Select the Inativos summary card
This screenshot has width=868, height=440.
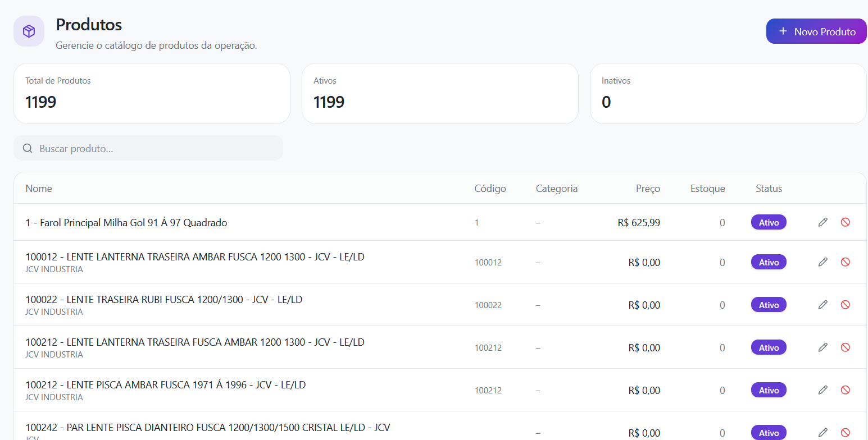728,93
